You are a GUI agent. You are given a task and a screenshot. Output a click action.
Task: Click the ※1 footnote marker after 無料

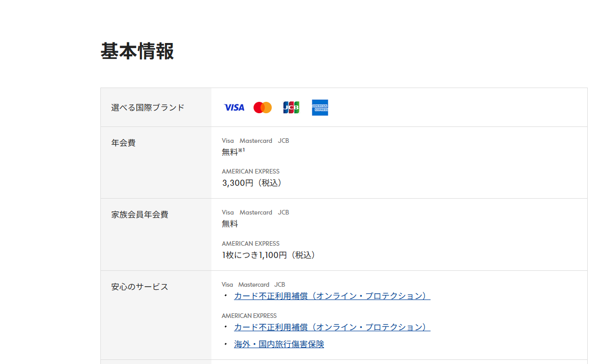pos(242,150)
